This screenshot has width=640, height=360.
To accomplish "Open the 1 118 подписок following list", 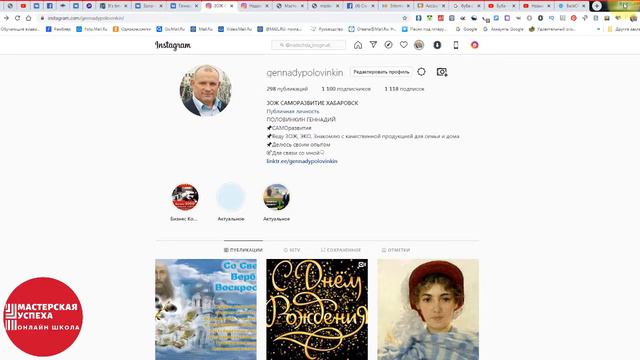I will pos(404,89).
